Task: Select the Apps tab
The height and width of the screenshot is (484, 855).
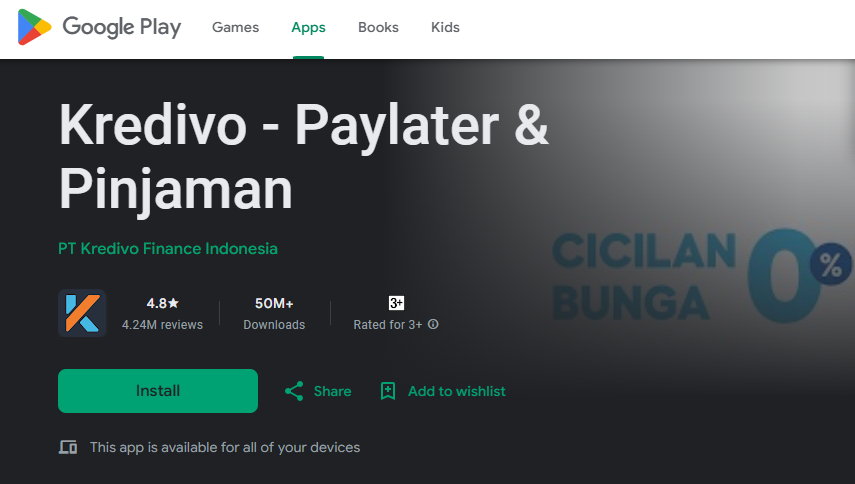Action: 308,27
